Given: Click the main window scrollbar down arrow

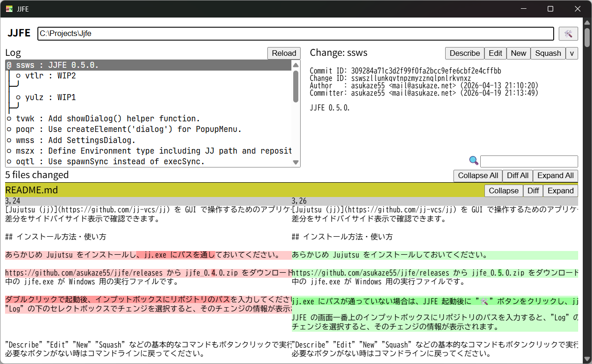Looking at the screenshot, I should 587,359.
